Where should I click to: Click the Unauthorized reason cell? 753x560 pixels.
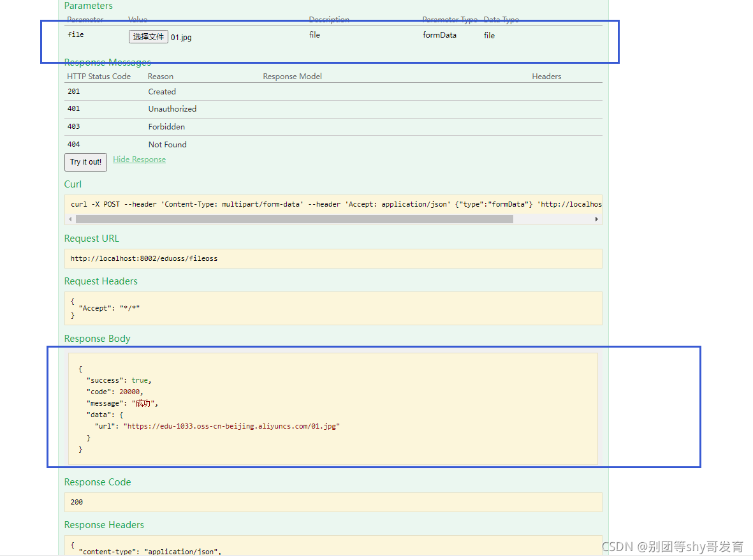[172, 109]
